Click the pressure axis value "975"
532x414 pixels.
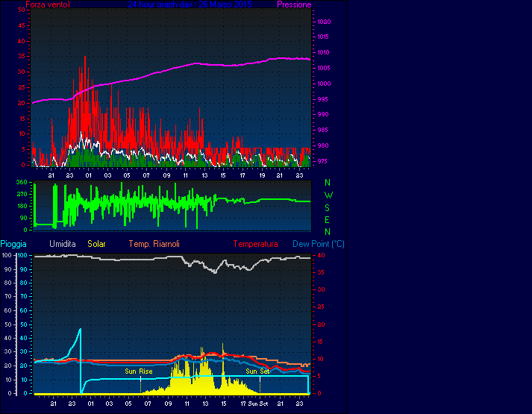click(323, 161)
